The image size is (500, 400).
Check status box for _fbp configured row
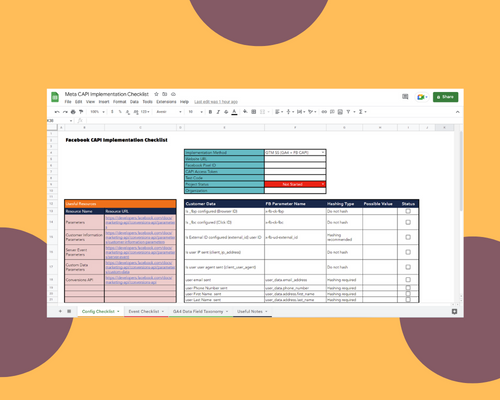pos(408,211)
